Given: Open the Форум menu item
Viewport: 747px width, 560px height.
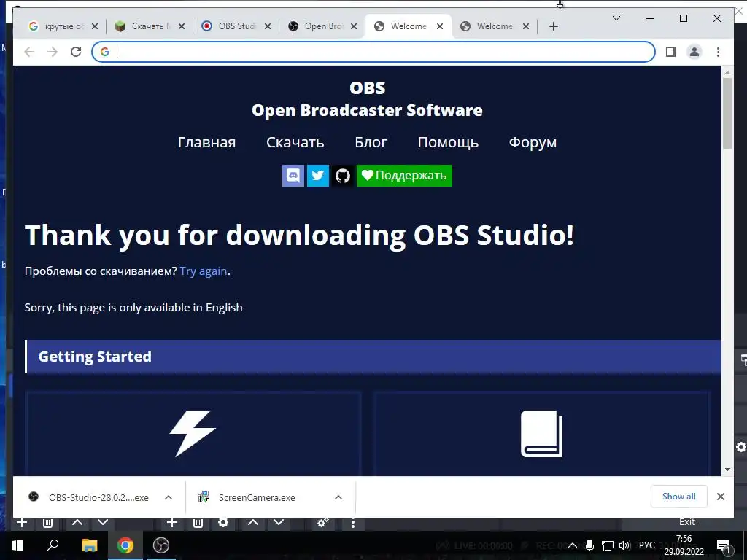Looking at the screenshot, I should click(x=533, y=142).
